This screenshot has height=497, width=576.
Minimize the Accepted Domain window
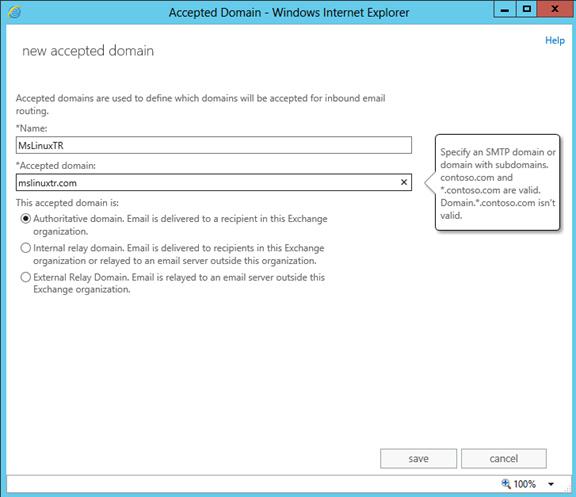[505, 9]
